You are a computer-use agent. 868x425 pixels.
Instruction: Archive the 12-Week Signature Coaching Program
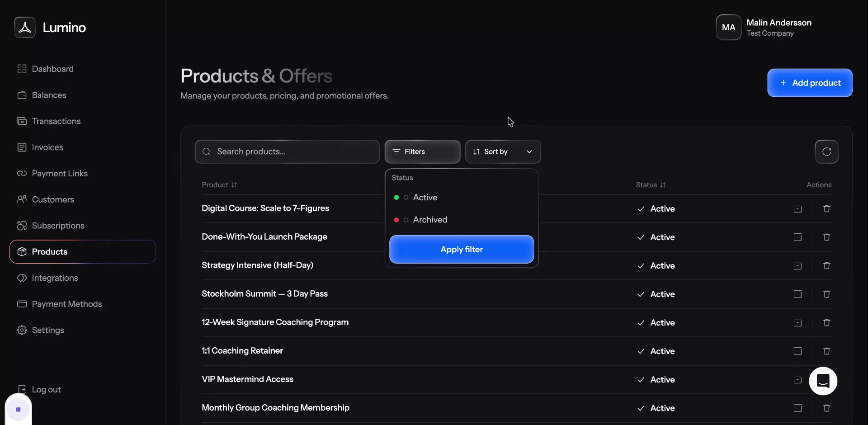coord(797,323)
